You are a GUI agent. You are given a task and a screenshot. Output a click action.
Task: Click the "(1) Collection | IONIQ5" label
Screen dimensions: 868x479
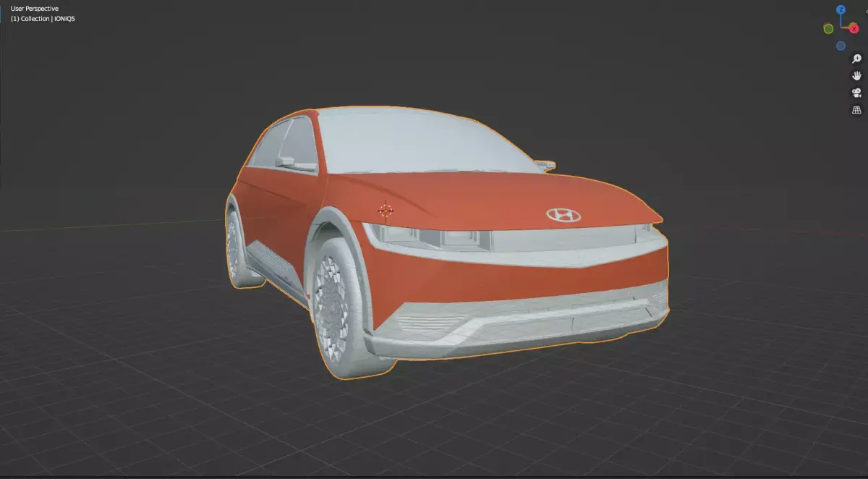click(x=43, y=18)
